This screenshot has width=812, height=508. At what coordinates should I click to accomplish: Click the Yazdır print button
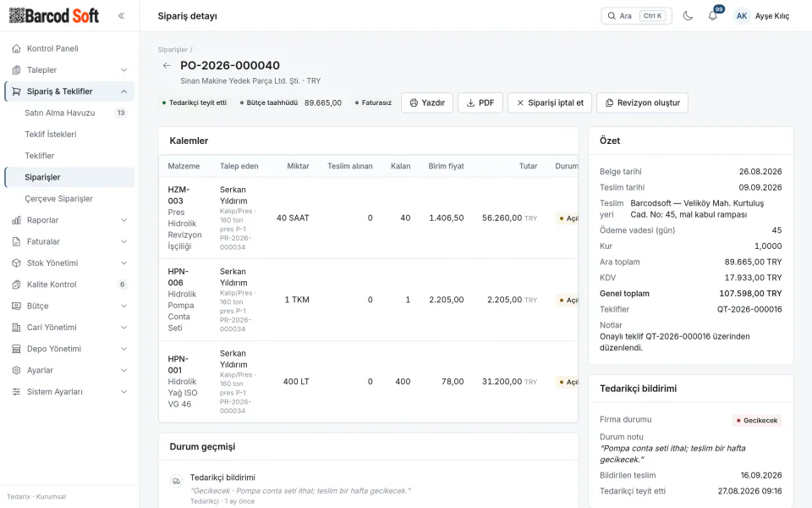pos(427,102)
